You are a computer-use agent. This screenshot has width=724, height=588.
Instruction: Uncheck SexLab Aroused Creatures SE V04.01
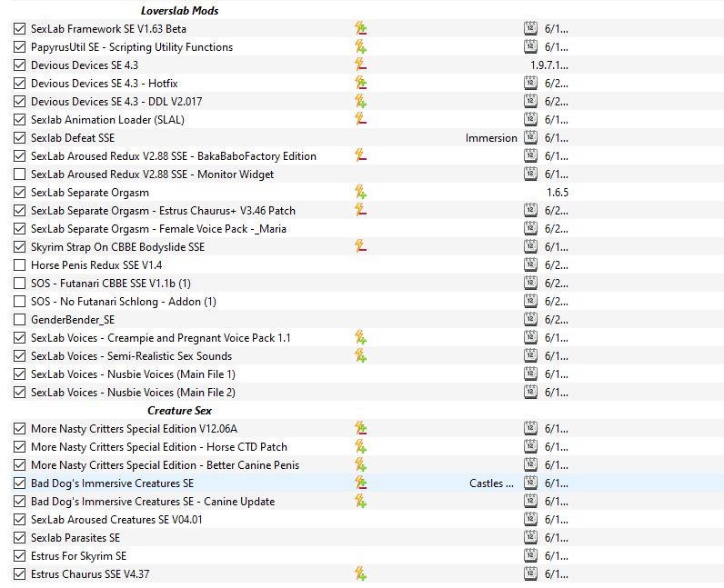point(19,520)
